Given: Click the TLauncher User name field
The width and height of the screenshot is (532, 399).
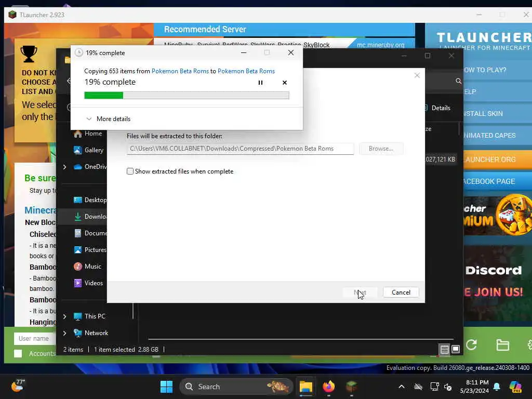Looking at the screenshot, I should click(35, 339).
